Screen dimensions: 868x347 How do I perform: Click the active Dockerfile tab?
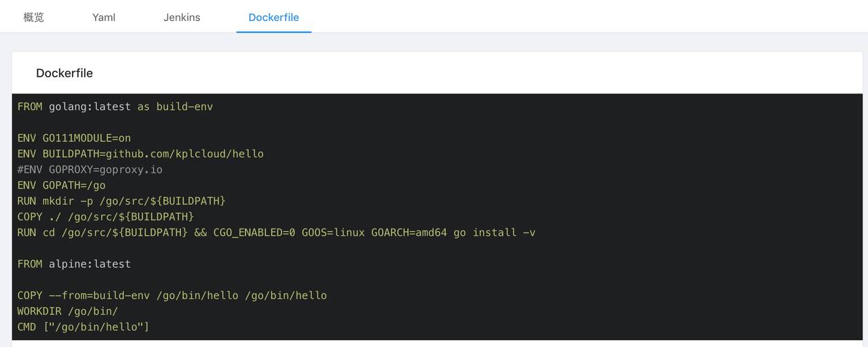tap(273, 17)
